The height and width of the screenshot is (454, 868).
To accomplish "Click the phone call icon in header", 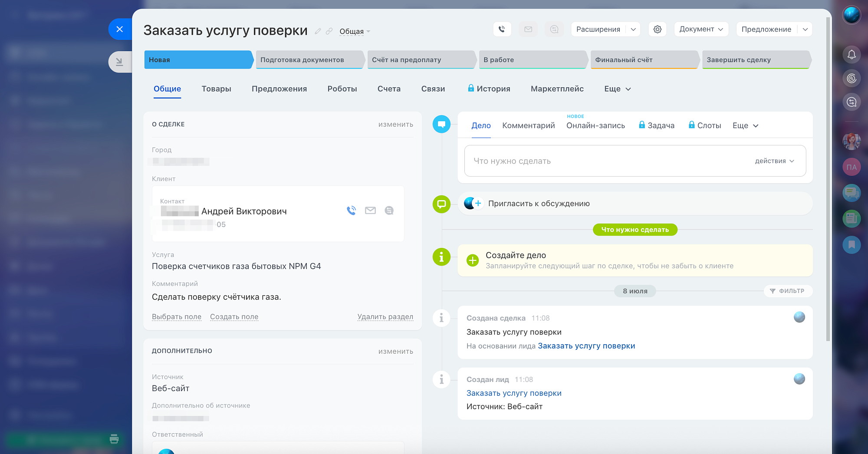I will (x=502, y=30).
